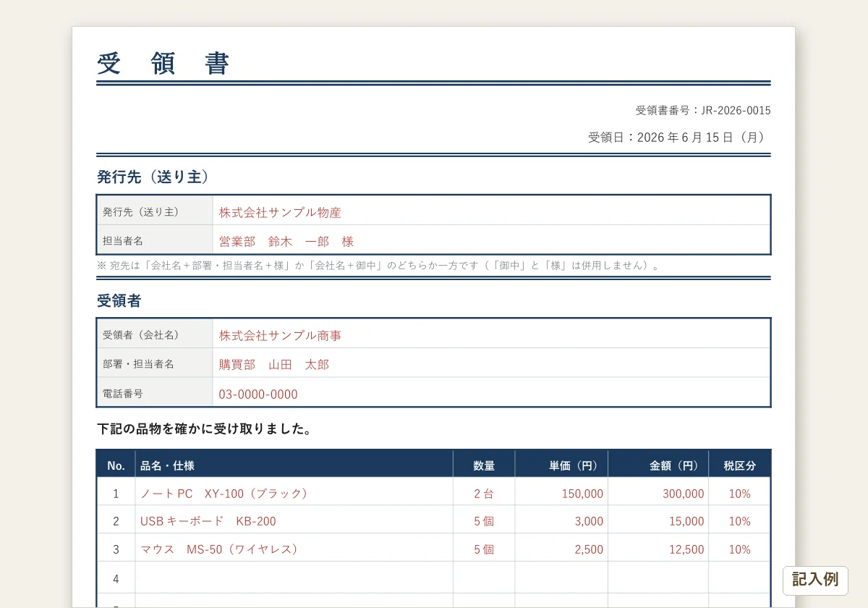The width and height of the screenshot is (868, 608).
Task: Click the row number 1 cell
Action: point(116,491)
